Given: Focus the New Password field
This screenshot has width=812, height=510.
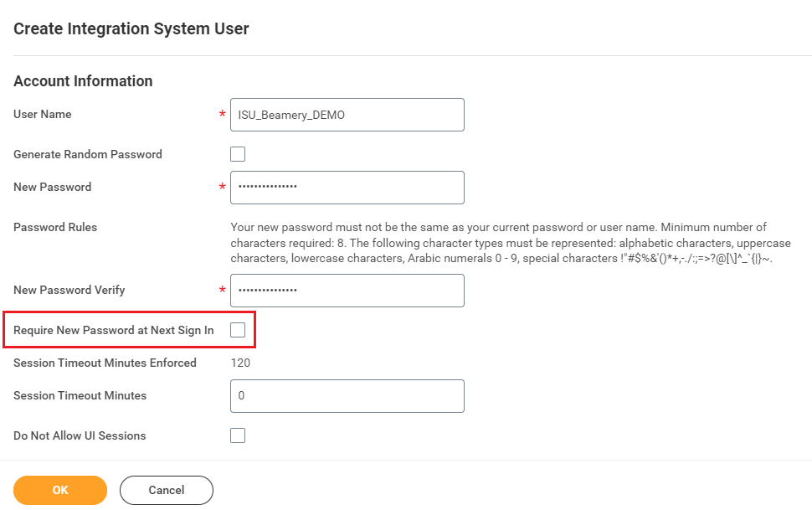Looking at the screenshot, I should click(347, 187).
